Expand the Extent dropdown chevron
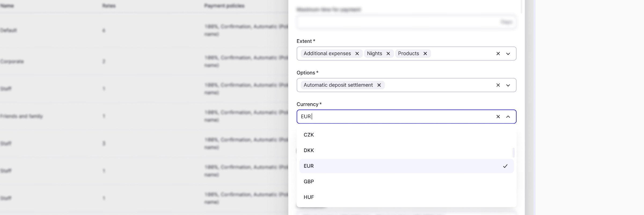The height and width of the screenshot is (215, 644). [x=508, y=53]
